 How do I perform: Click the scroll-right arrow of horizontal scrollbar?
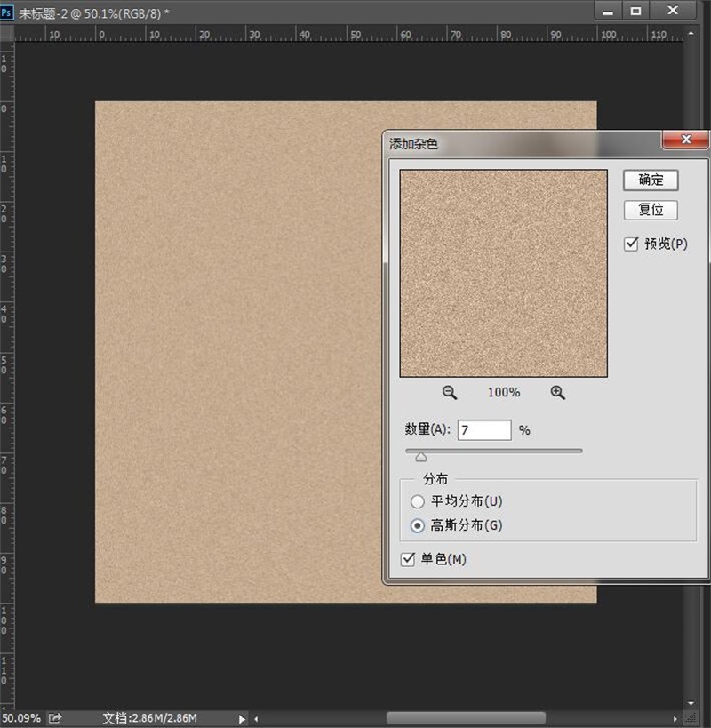click(x=675, y=719)
